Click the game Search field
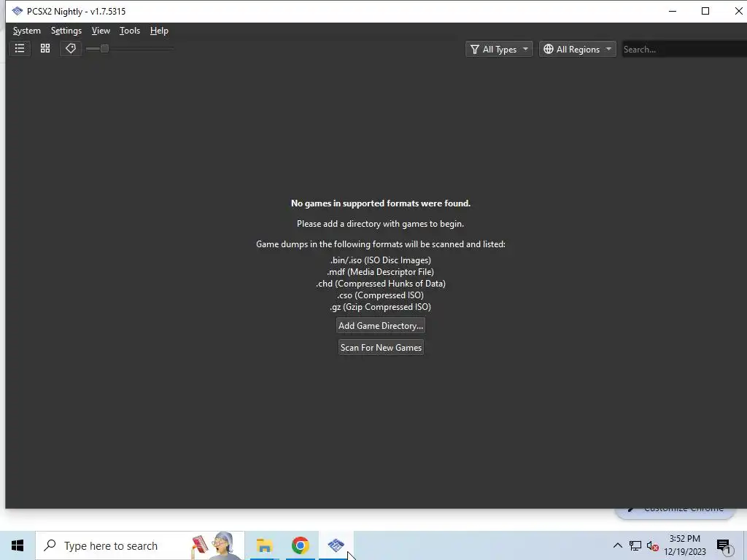 click(684, 49)
